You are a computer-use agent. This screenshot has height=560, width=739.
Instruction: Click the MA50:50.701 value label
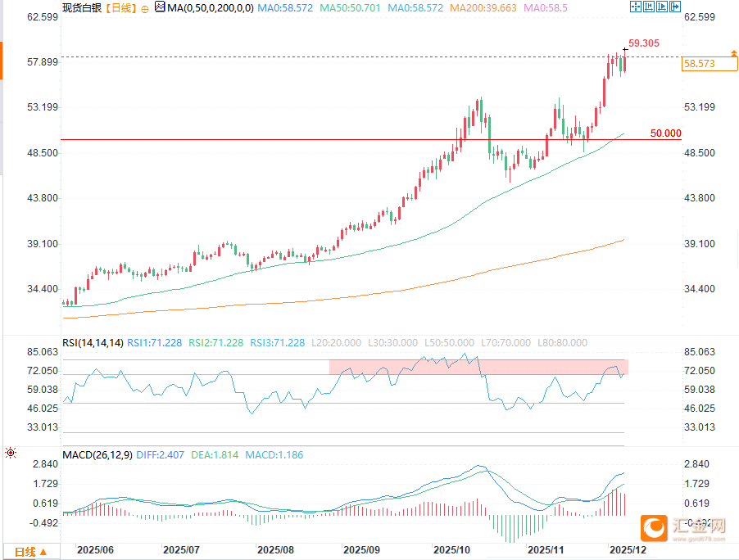click(x=350, y=8)
